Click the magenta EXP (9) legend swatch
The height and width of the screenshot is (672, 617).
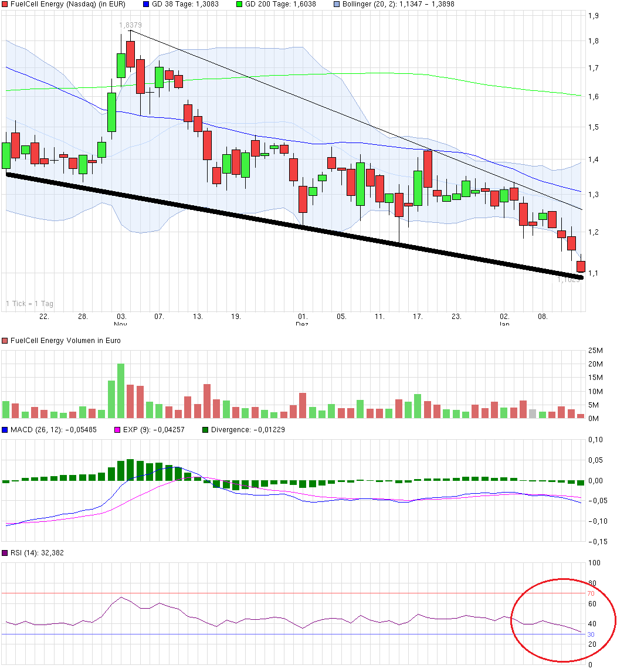click(x=117, y=430)
